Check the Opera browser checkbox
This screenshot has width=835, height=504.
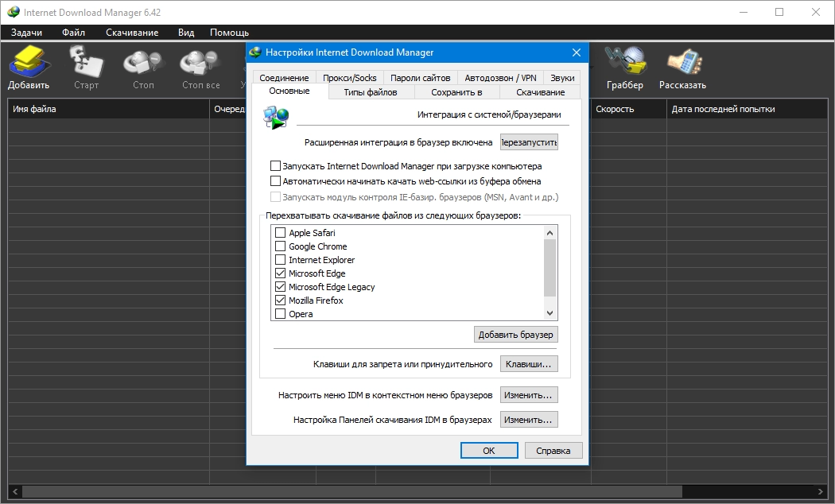(280, 314)
